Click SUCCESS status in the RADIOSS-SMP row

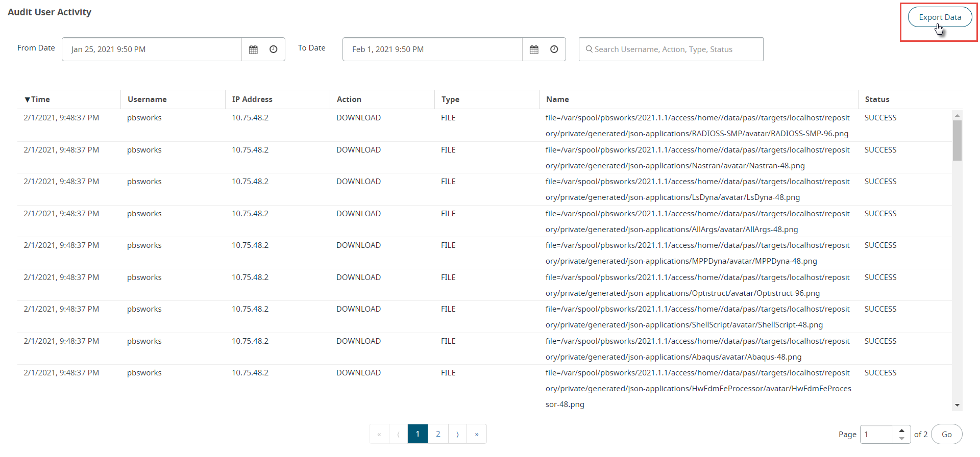click(x=880, y=118)
